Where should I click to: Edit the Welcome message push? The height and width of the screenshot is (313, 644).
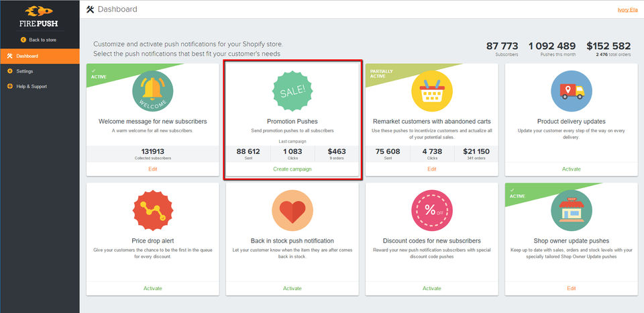click(152, 169)
